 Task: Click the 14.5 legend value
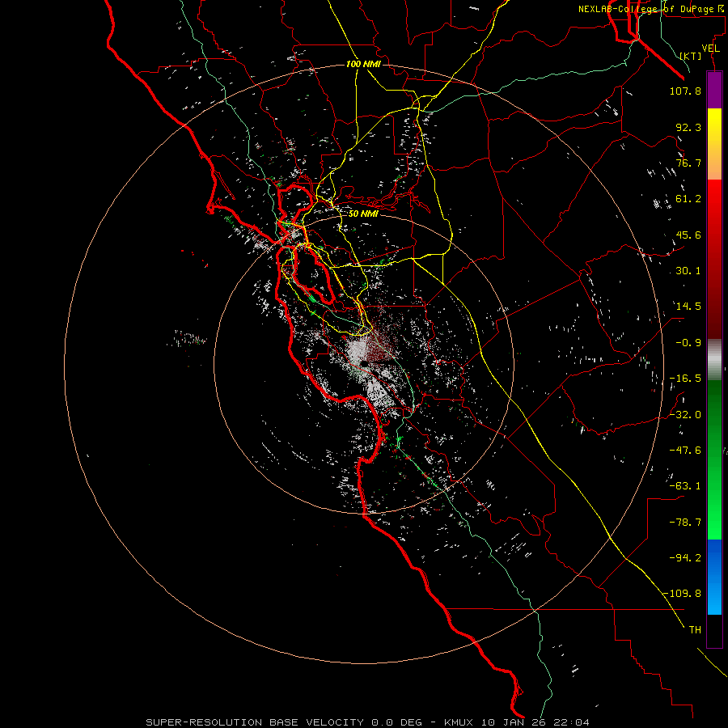pyautogui.click(x=688, y=307)
